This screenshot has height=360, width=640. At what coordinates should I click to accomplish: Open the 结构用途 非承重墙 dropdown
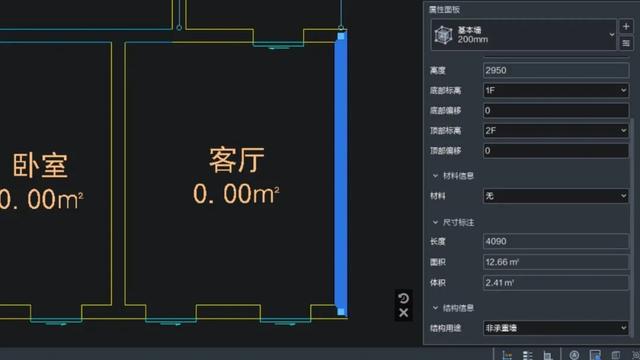click(x=556, y=328)
